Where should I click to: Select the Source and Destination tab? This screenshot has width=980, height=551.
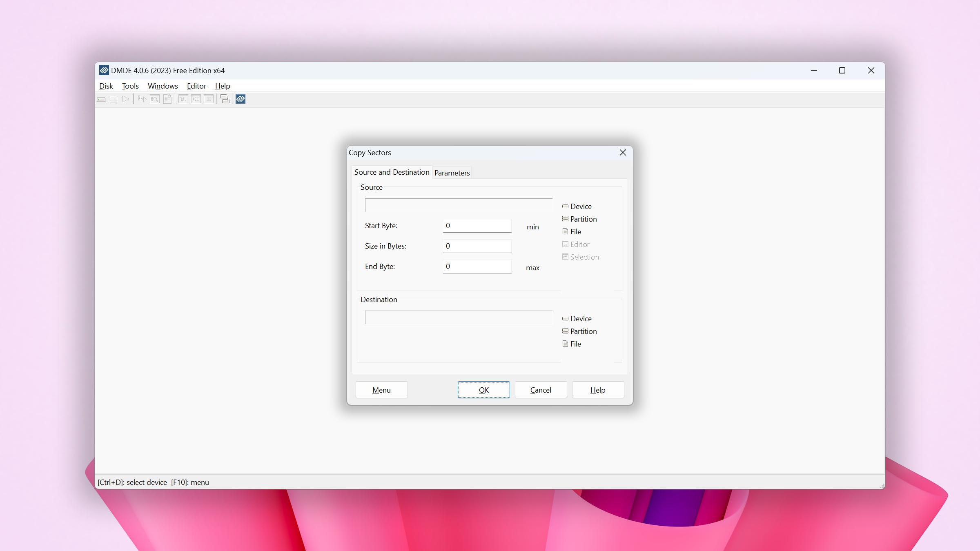click(x=392, y=172)
